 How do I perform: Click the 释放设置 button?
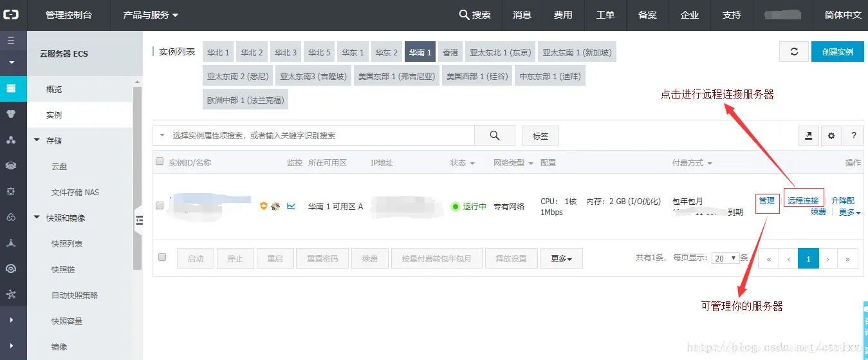tap(511, 258)
